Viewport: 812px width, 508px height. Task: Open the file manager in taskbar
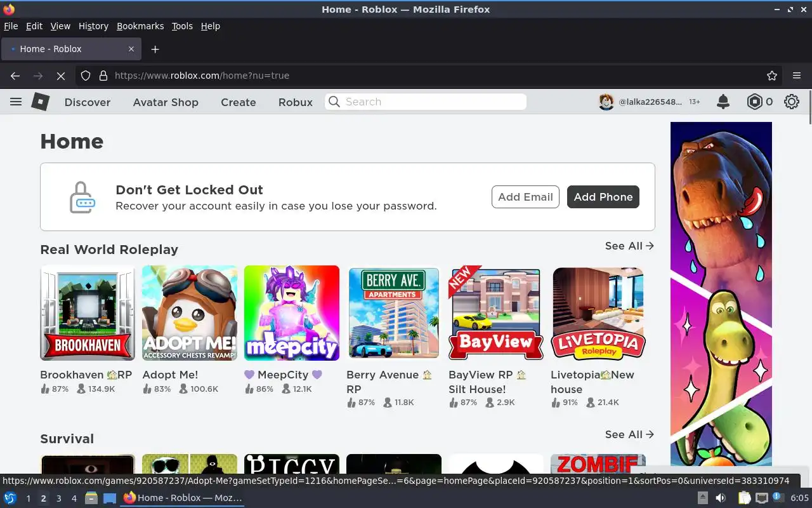pyautogui.click(x=91, y=498)
